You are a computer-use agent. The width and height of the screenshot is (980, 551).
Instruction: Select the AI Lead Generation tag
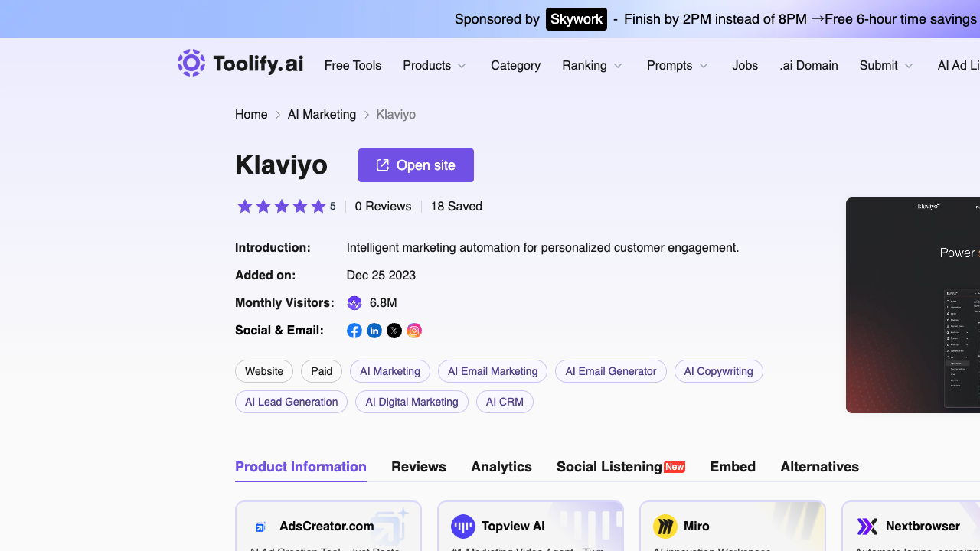pyautogui.click(x=291, y=402)
